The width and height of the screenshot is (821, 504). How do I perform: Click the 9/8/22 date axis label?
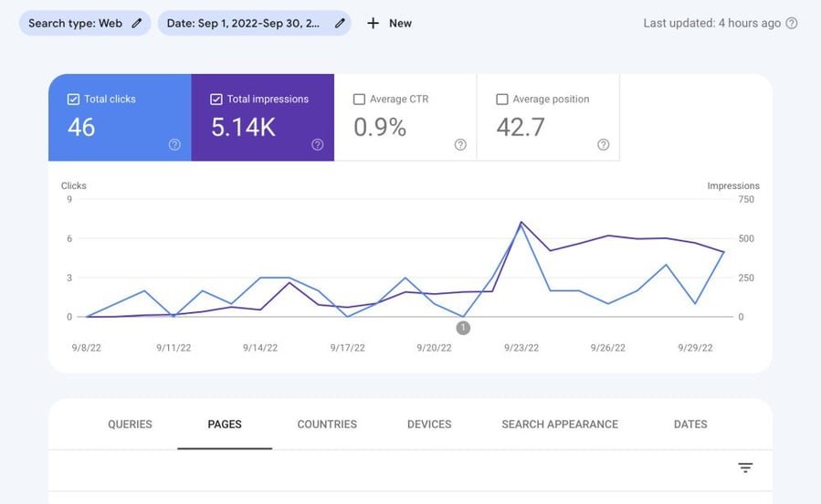(x=87, y=348)
